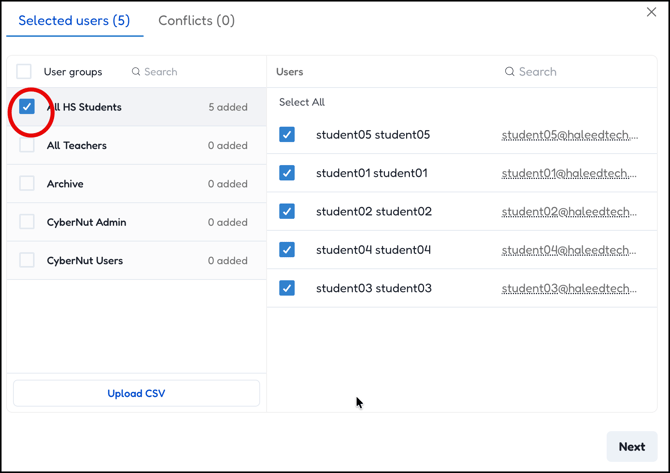This screenshot has height=473, width=670.
Task: Untick the student02 student02 checkbox
Action: [287, 211]
